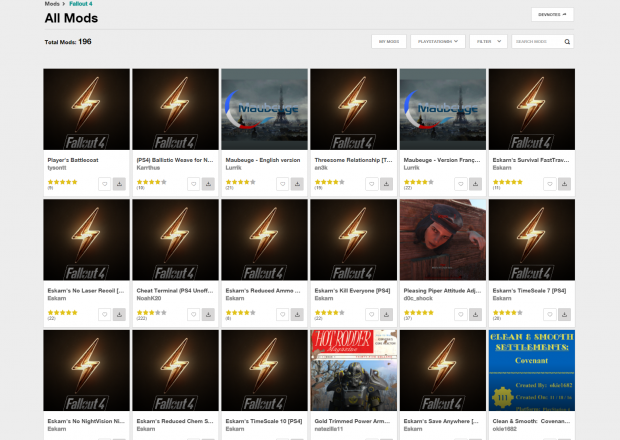The width and height of the screenshot is (620, 440).
Task: Toggle favorite on Eskarn's No Laser Recoil
Action: 104,314
